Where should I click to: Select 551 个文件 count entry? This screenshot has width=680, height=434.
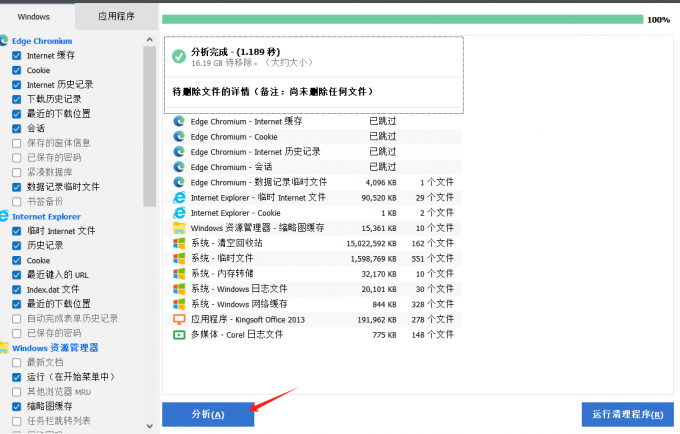click(x=432, y=258)
